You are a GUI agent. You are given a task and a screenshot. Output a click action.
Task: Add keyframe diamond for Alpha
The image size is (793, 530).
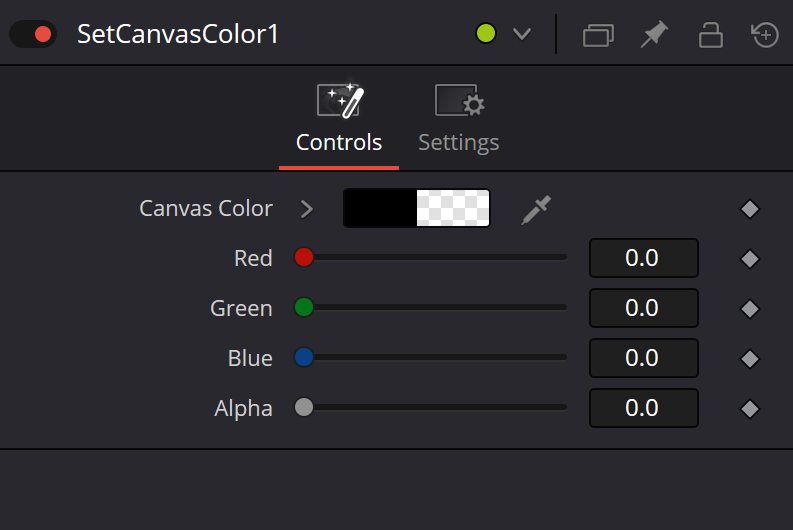(750, 409)
